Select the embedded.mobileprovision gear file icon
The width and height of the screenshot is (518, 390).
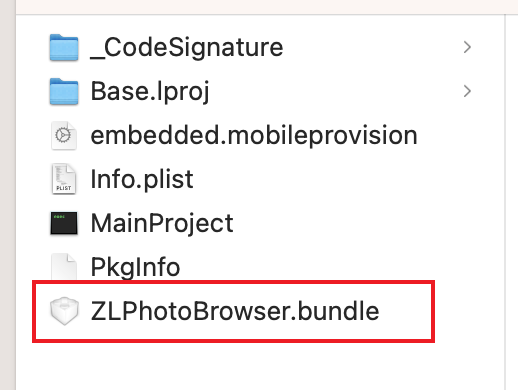pos(64,135)
